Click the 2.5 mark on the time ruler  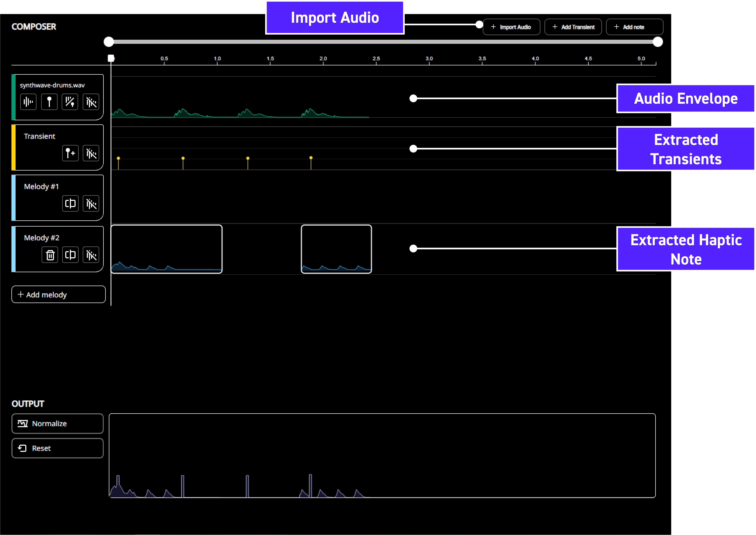click(x=376, y=59)
